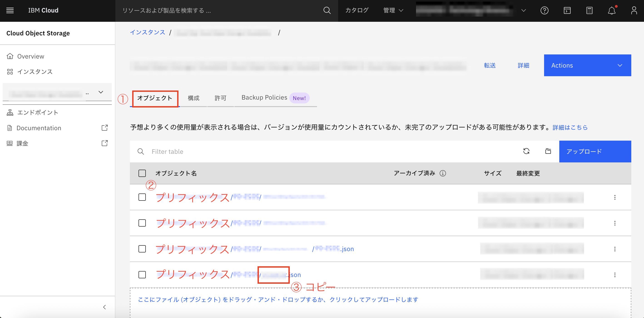Expand the instance selector in the sidebar
644x318 pixels.
pos(101,92)
